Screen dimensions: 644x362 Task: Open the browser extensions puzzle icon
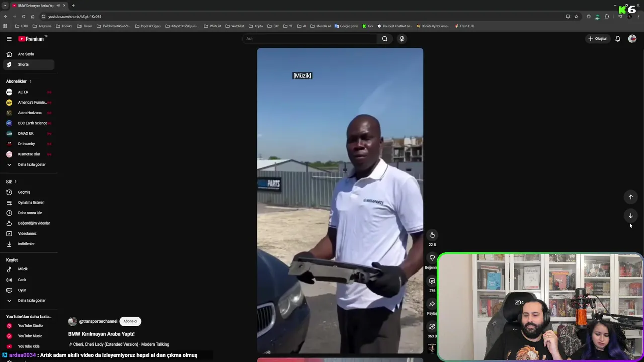point(607,16)
